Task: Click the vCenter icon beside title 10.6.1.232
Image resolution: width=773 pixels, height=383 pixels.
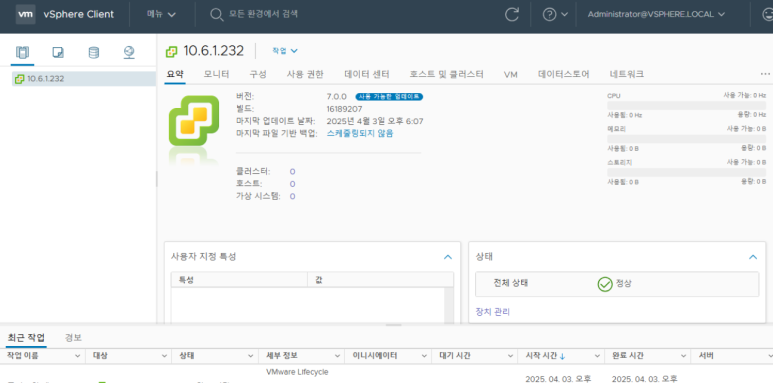Action: (x=172, y=51)
